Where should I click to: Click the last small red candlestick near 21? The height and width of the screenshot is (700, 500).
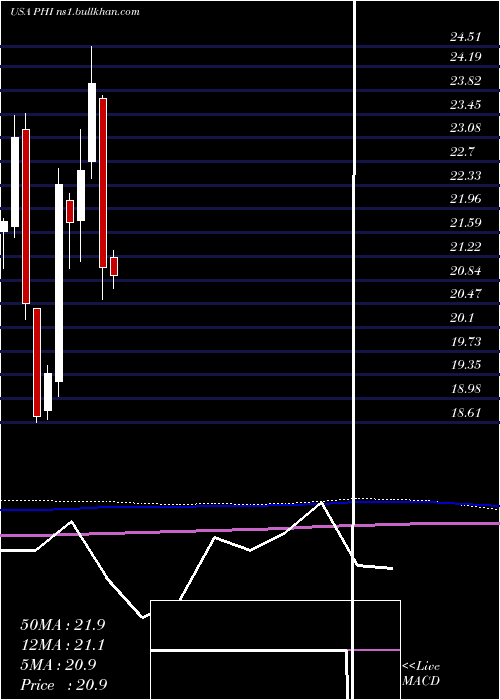click(x=114, y=267)
